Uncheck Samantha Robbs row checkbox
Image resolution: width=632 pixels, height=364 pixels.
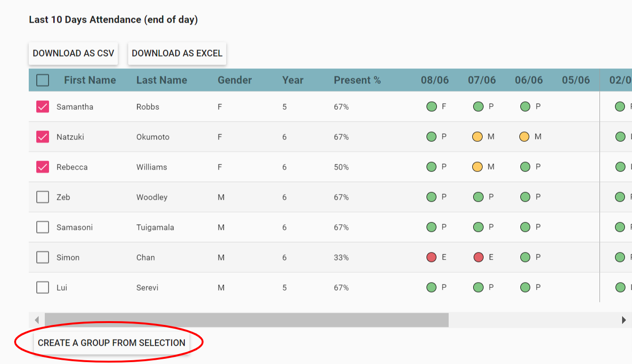point(43,107)
